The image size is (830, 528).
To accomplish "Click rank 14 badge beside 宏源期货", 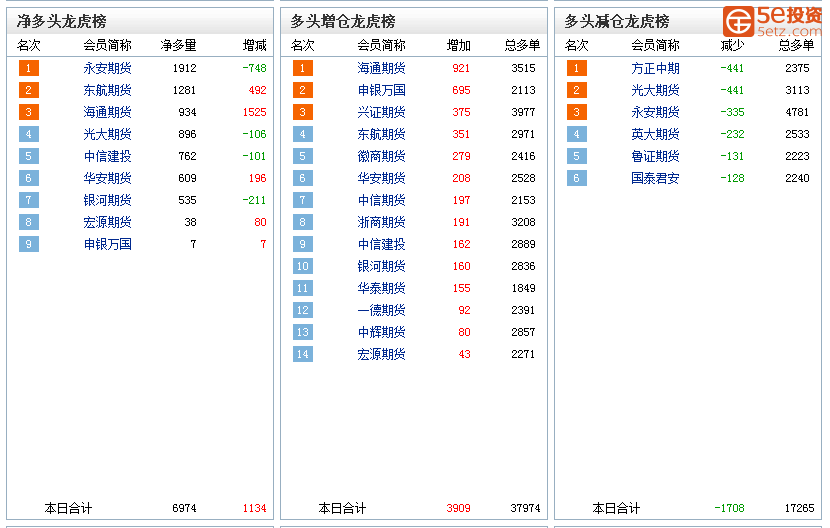I will pos(303,354).
